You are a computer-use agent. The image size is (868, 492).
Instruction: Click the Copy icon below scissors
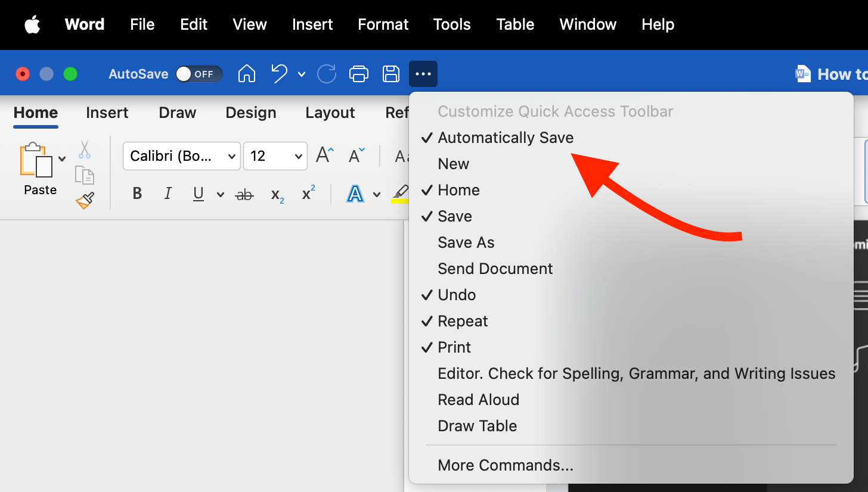coord(85,175)
